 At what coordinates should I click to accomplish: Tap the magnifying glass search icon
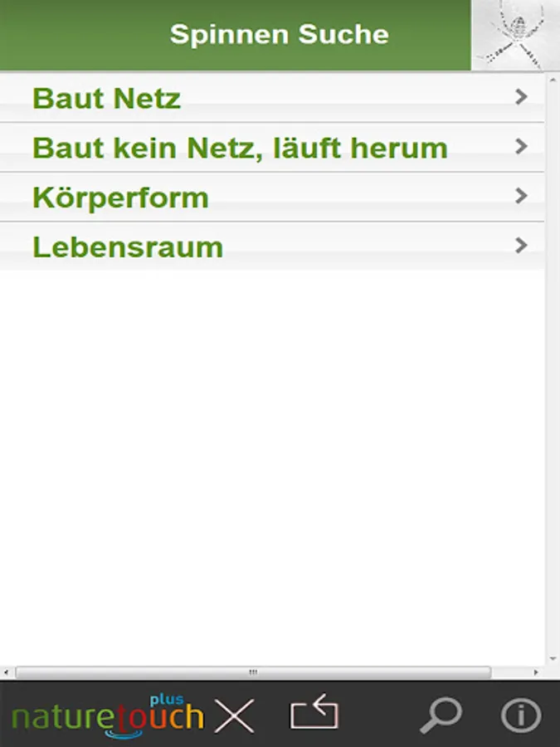[440, 715]
